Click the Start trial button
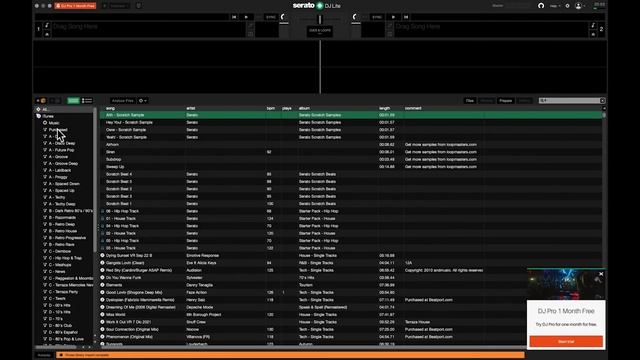Viewport: 640px width, 360px height. tap(566, 341)
